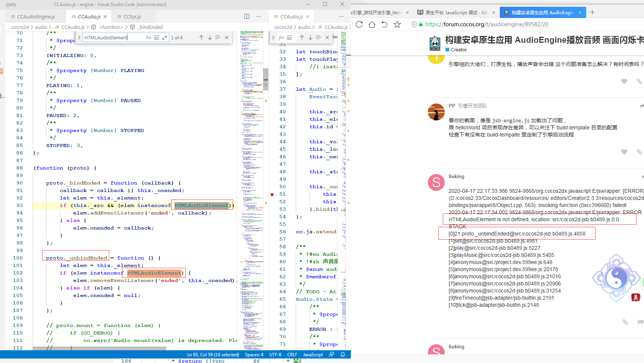The image size is (644, 363).
Task: Split the left editor to the right
Action: (x=247, y=16)
